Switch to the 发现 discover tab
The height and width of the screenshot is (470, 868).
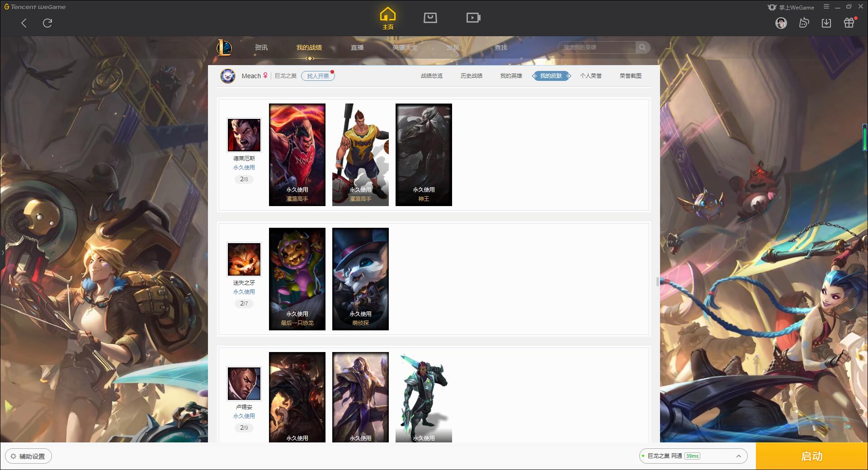[453, 47]
